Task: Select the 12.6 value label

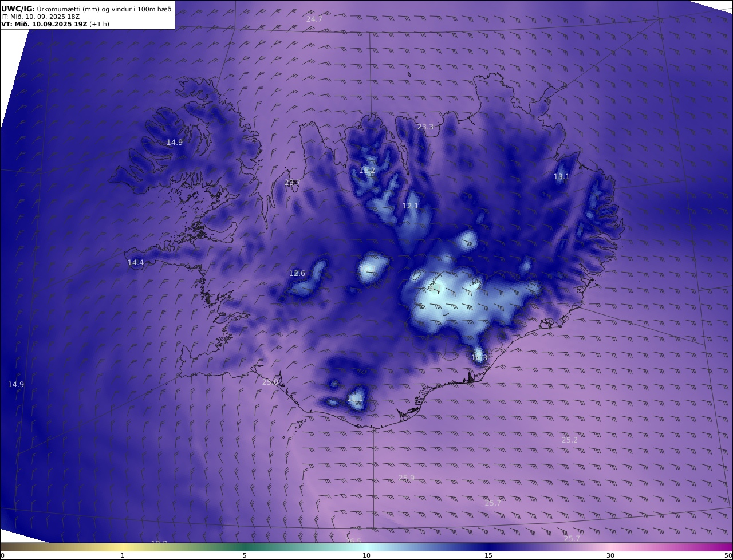Action: 297,273
